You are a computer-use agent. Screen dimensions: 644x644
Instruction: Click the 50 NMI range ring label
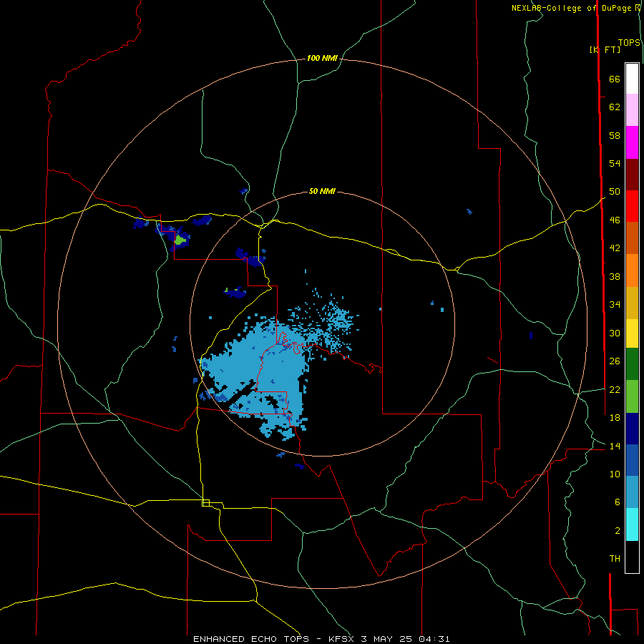tap(322, 191)
